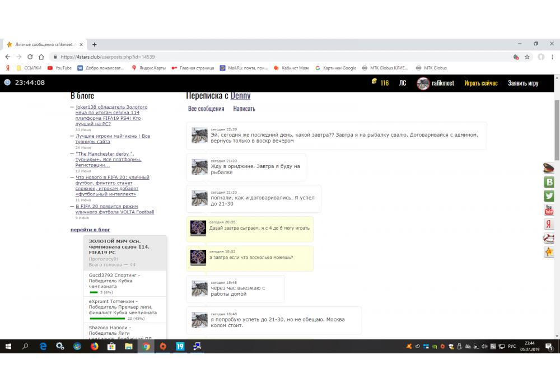This screenshot has height=392, width=560.
Task: Click the gold coins balance icon
Action: click(x=375, y=82)
